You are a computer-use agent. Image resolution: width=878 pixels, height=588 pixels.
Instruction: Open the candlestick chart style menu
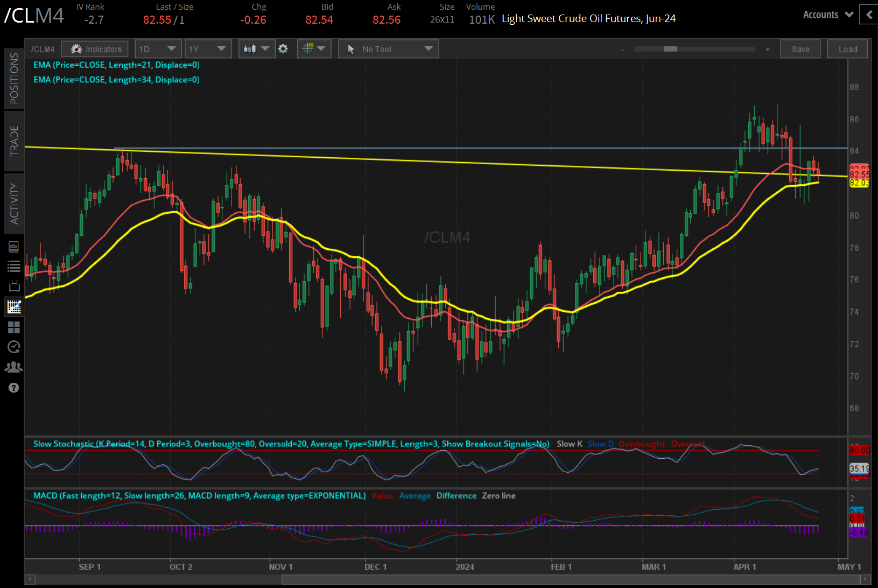256,49
